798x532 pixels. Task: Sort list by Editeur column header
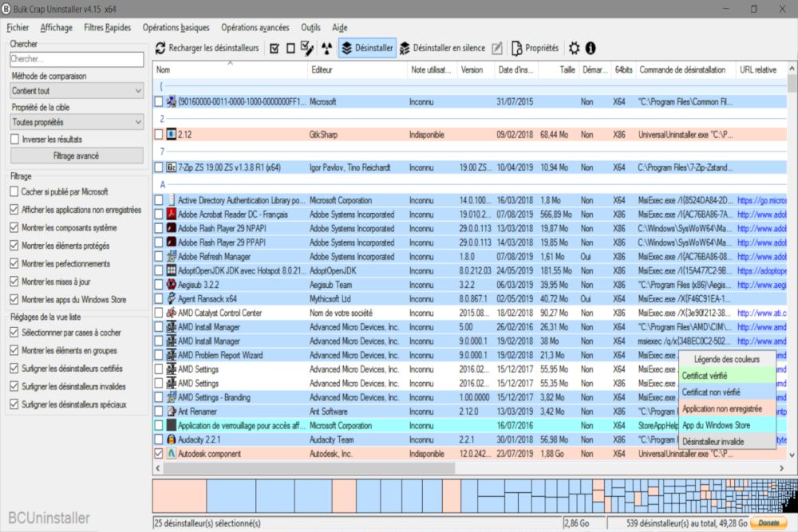[x=358, y=69]
